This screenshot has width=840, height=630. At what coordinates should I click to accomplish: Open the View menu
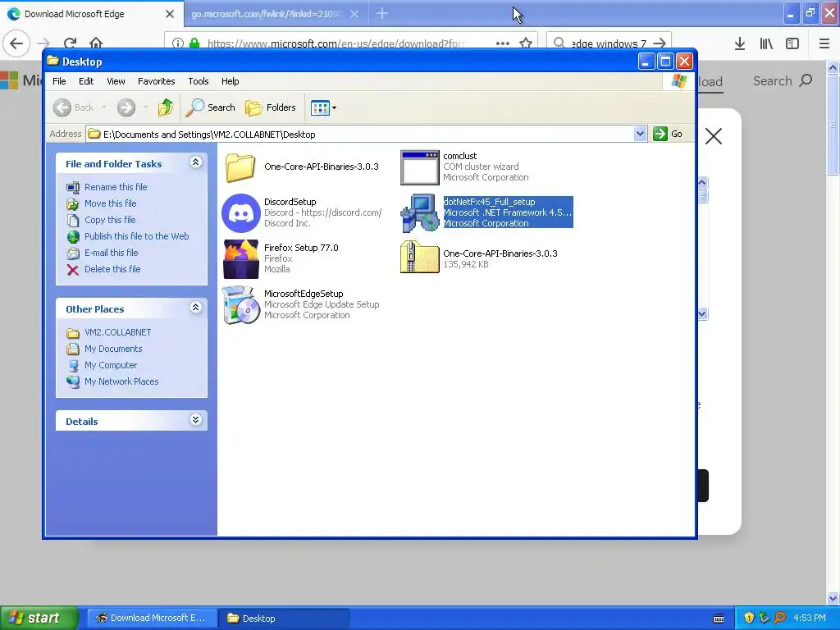(x=116, y=81)
